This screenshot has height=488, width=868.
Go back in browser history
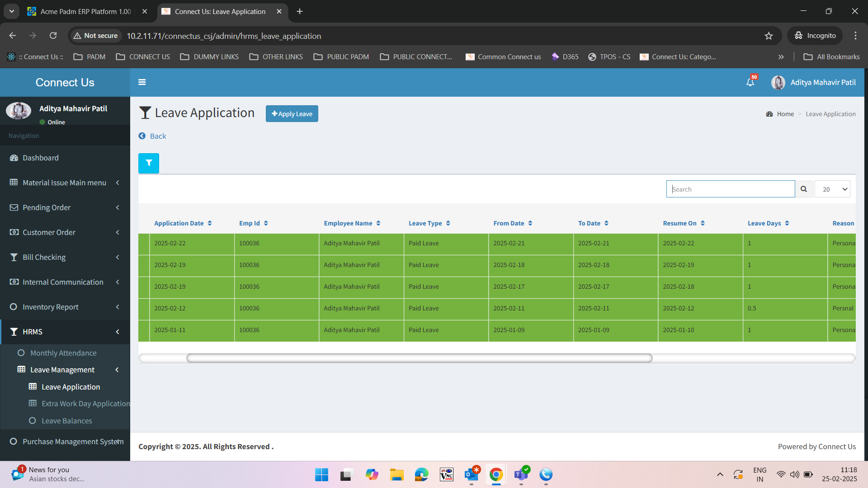pyautogui.click(x=13, y=36)
